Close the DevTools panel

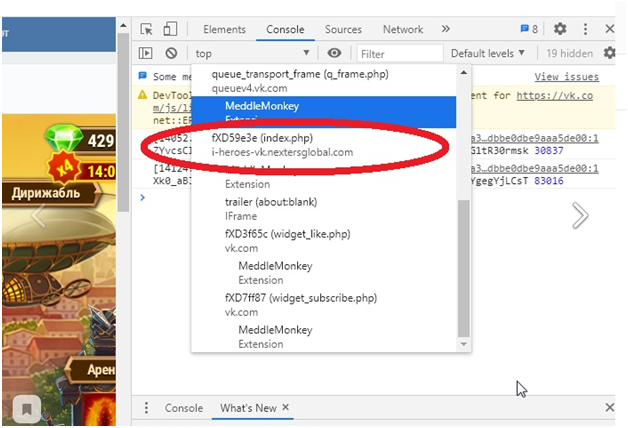coord(610,29)
